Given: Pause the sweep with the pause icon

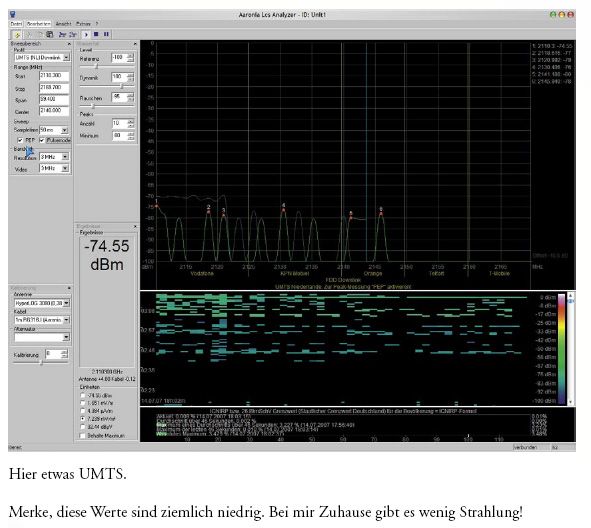Looking at the screenshot, I should click(x=106, y=34).
